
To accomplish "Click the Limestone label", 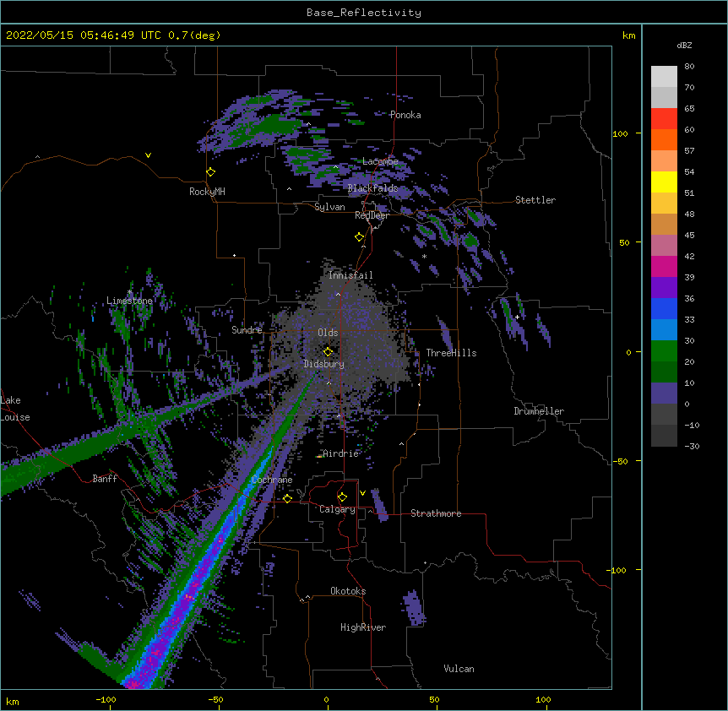I will [129, 301].
